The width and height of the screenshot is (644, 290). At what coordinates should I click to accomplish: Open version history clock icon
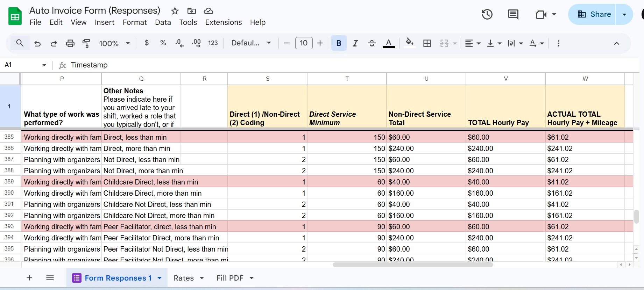click(x=487, y=14)
